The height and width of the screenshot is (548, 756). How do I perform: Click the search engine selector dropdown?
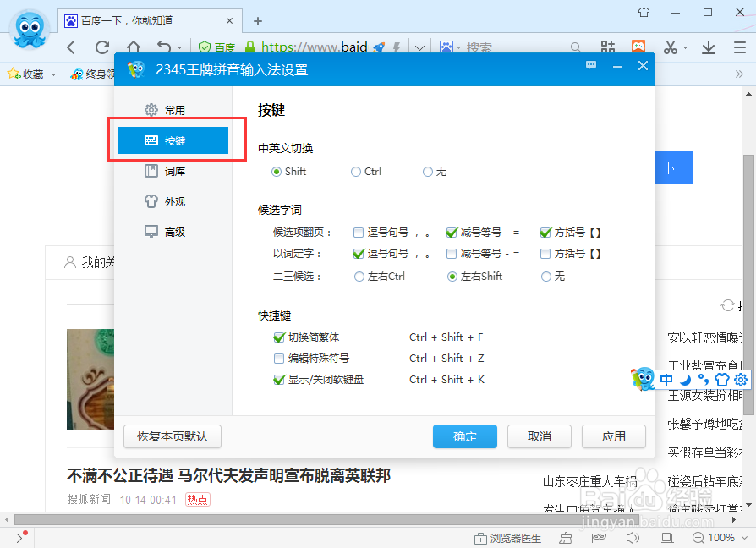tap(451, 47)
